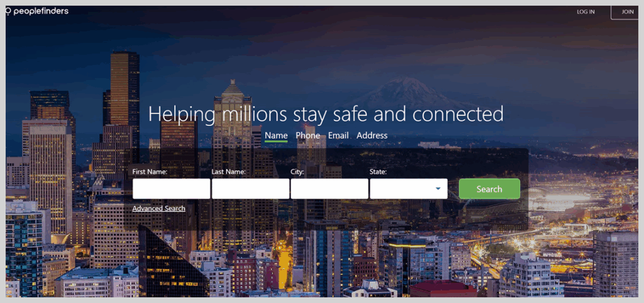The image size is (644, 303).
Task: Open the Advanced Search link
Action: tap(158, 209)
